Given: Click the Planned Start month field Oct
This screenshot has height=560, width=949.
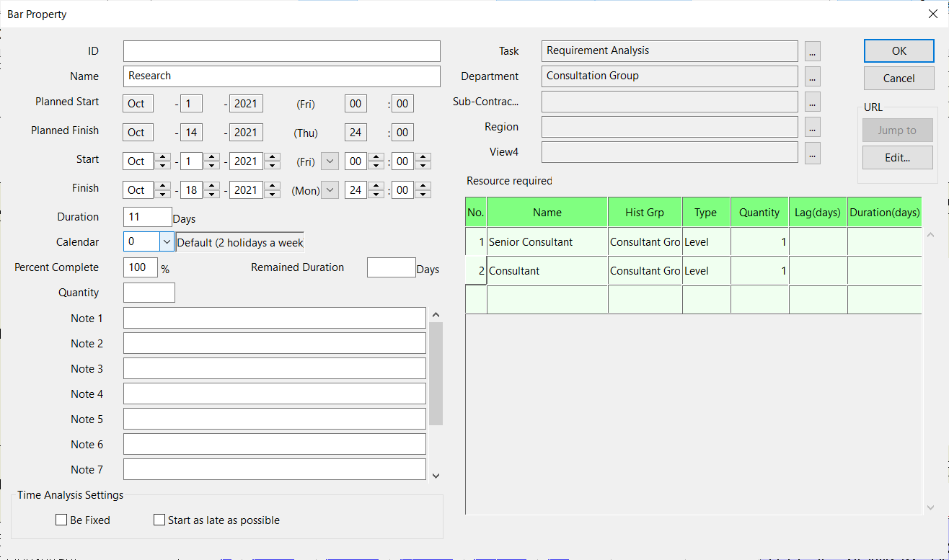Looking at the screenshot, I should [136, 104].
